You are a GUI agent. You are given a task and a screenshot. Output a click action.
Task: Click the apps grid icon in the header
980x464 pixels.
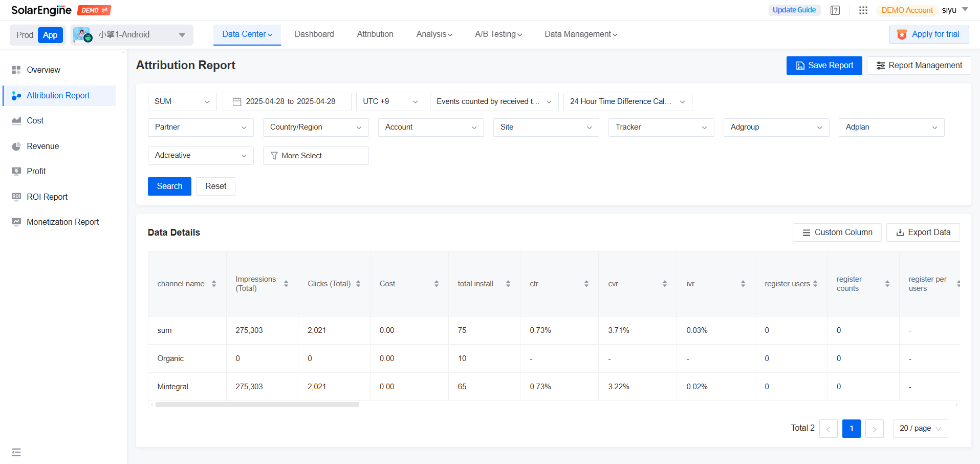coord(863,10)
